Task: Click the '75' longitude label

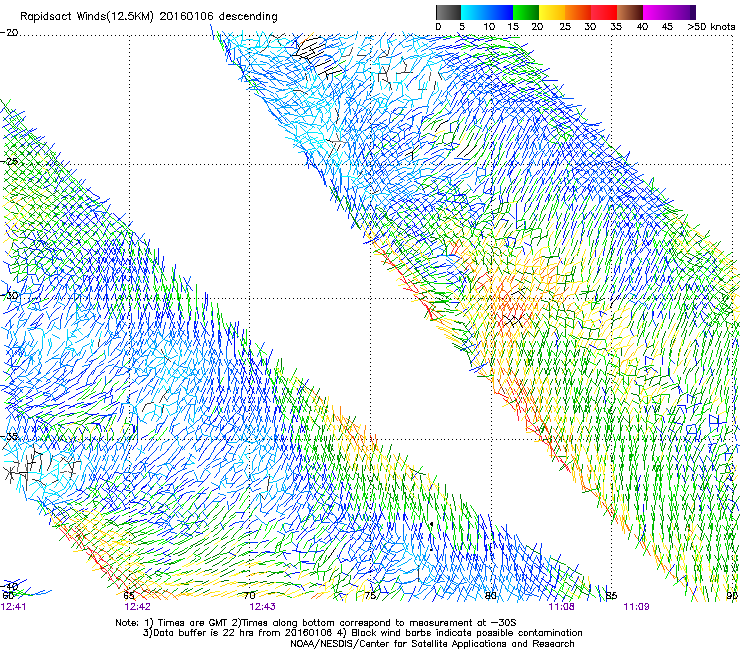Action: (370, 596)
